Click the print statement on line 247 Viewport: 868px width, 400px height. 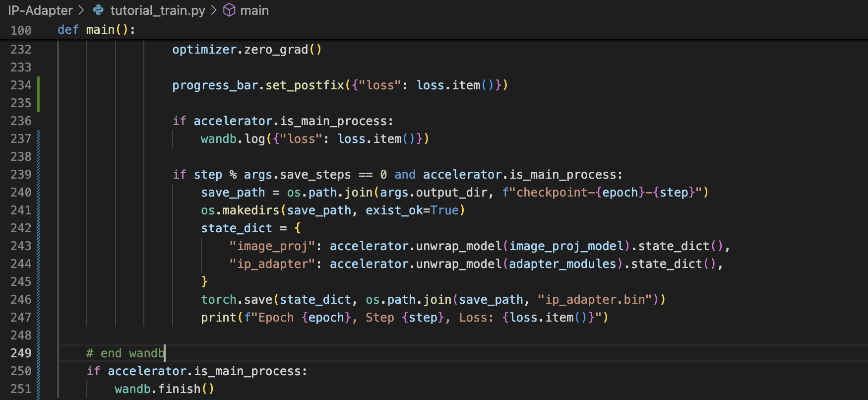[218, 318]
